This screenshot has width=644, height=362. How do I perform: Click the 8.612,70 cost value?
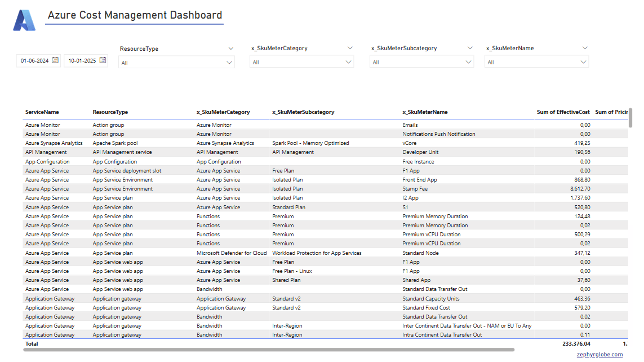coord(580,188)
